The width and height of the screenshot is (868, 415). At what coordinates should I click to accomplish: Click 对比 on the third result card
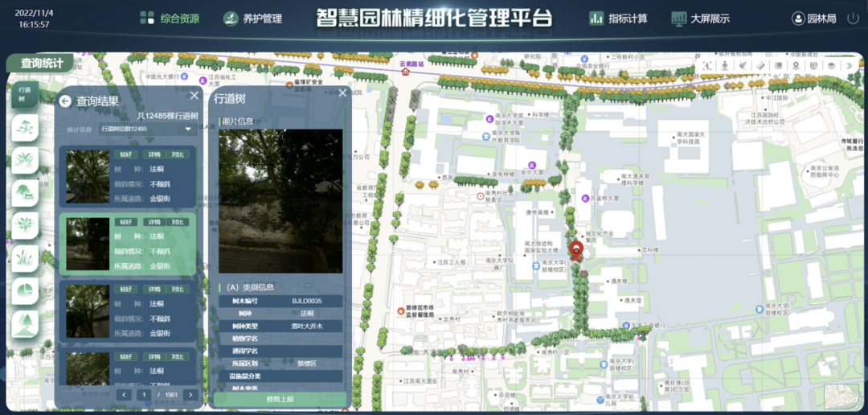tap(177, 289)
